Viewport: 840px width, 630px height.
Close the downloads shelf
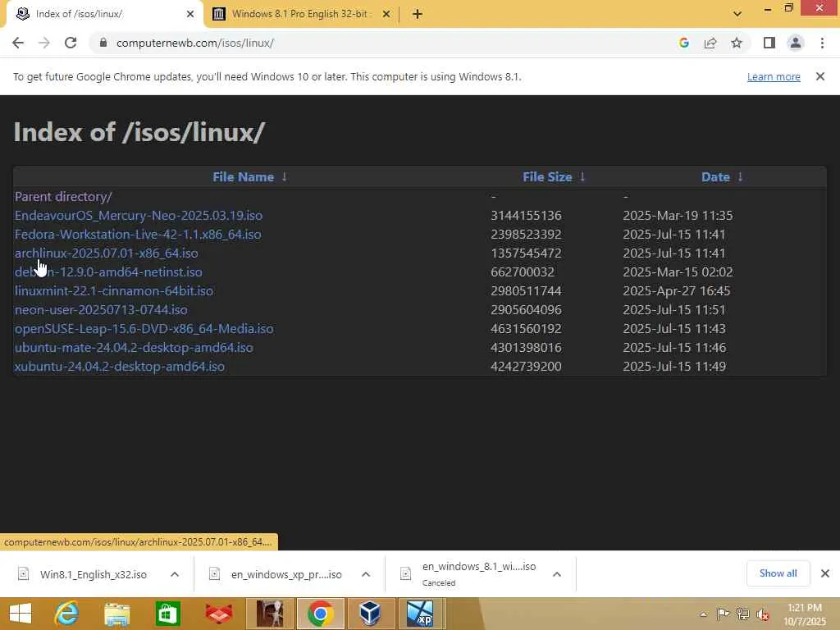coord(825,573)
